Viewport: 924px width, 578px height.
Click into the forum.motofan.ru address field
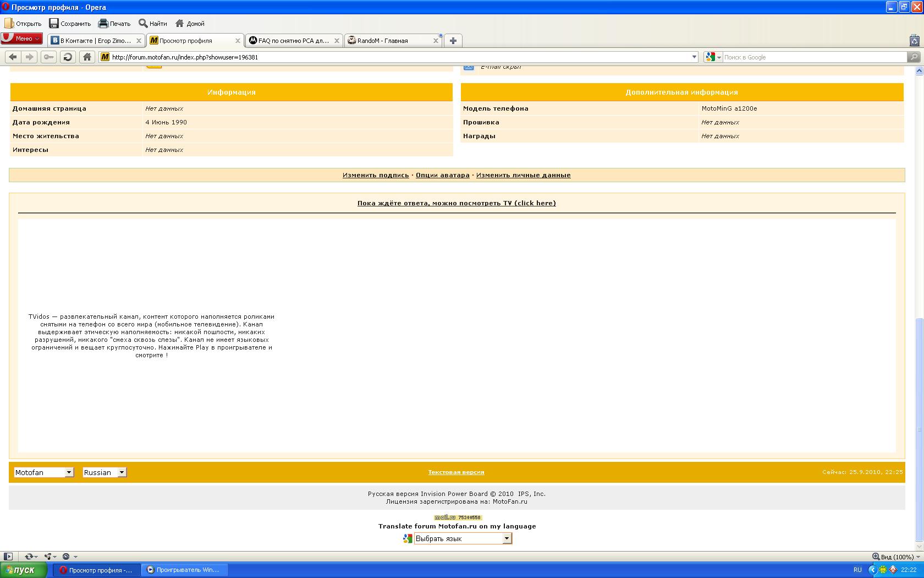399,57
